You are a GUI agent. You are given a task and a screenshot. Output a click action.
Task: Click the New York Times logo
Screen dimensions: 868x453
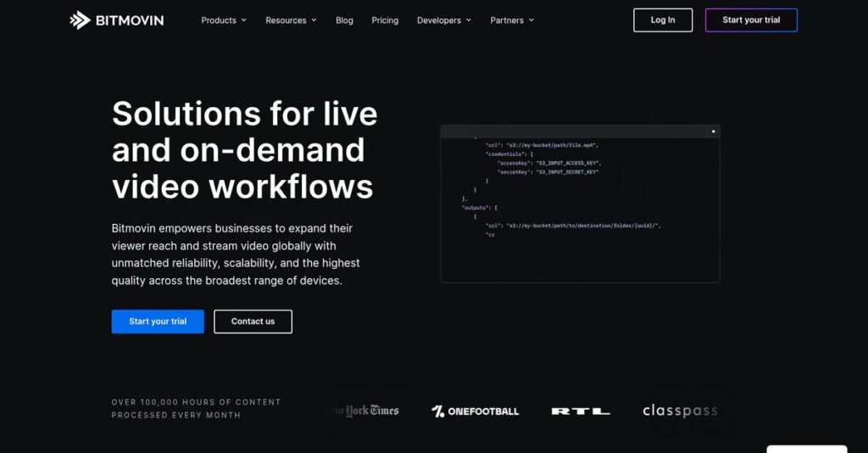click(365, 411)
